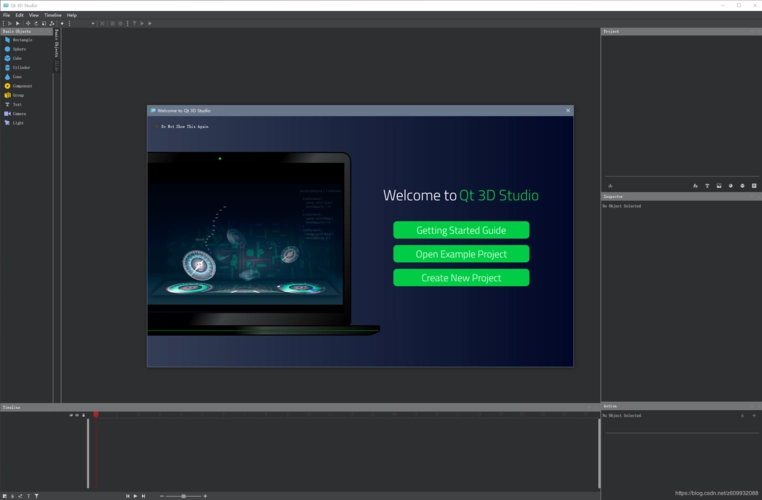
Task: Click the Create New Project button
Action: (461, 278)
